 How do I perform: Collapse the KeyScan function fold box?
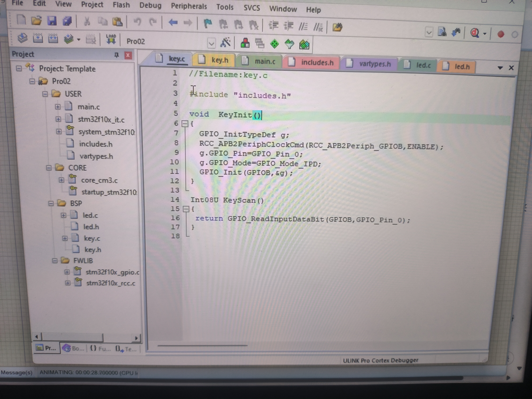point(186,209)
